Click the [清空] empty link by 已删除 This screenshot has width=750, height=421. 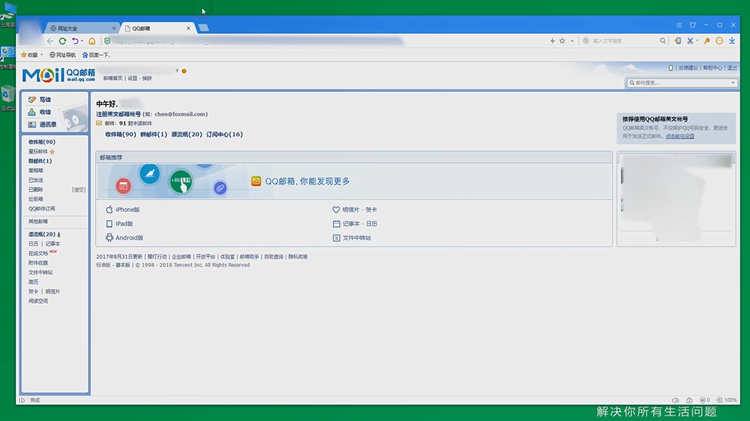click(x=78, y=190)
